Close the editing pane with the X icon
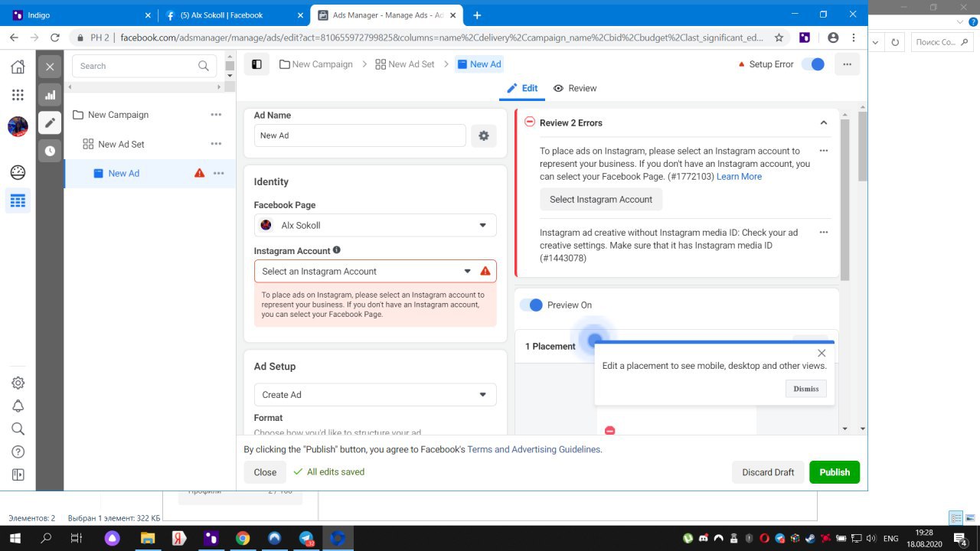The height and width of the screenshot is (551, 980). [50, 67]
